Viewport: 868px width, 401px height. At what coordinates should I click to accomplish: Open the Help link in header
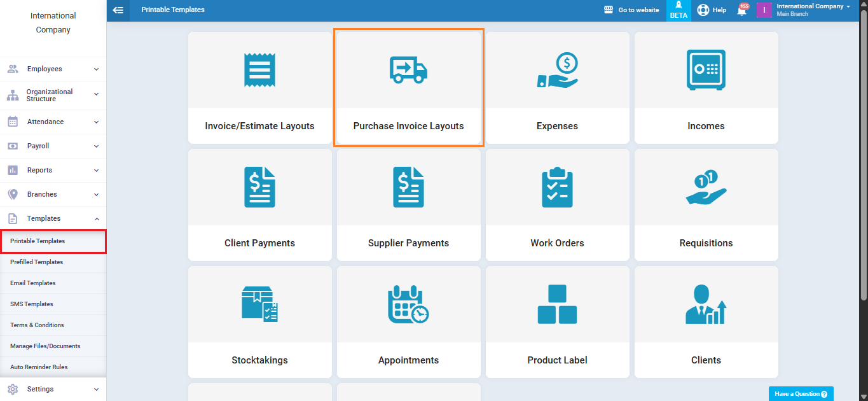click(x=712, y=10)
